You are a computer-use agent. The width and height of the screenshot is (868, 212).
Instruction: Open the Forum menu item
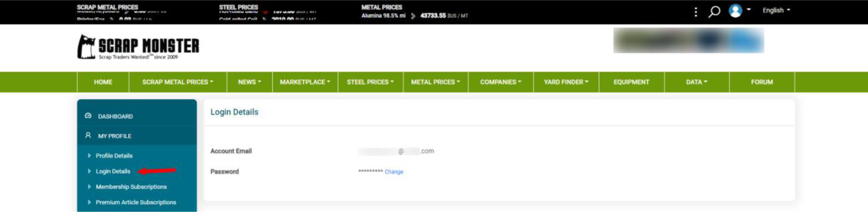761,82
